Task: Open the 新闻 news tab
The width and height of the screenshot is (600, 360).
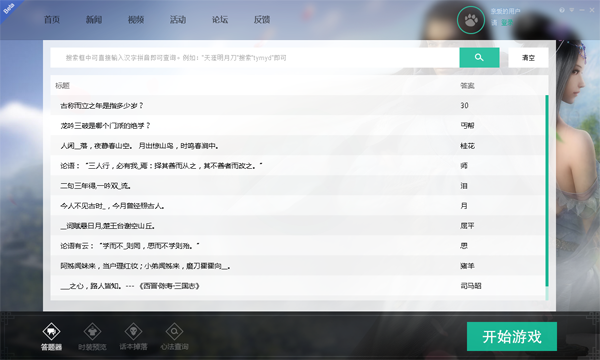Action: point(94,20)
